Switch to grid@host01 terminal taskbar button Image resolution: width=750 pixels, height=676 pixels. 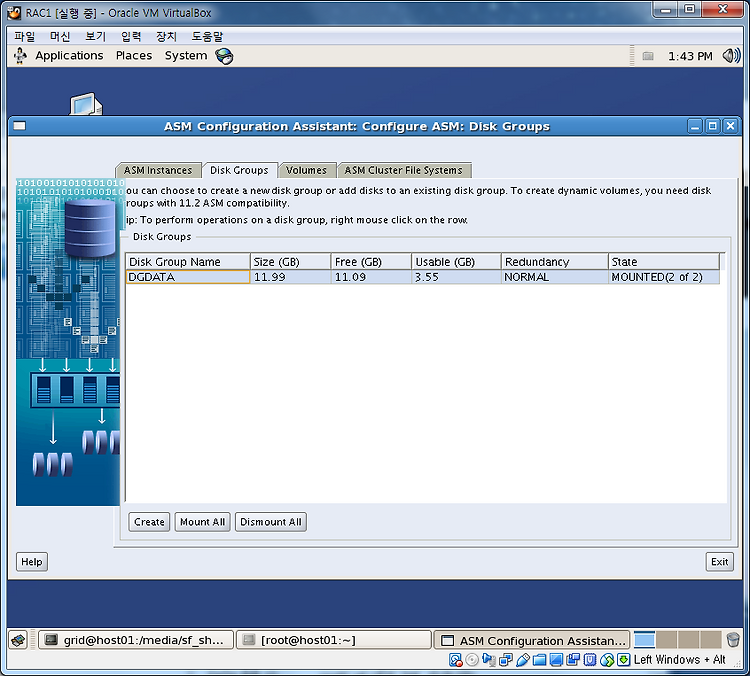pyautogui.click(x=136, y=640)
